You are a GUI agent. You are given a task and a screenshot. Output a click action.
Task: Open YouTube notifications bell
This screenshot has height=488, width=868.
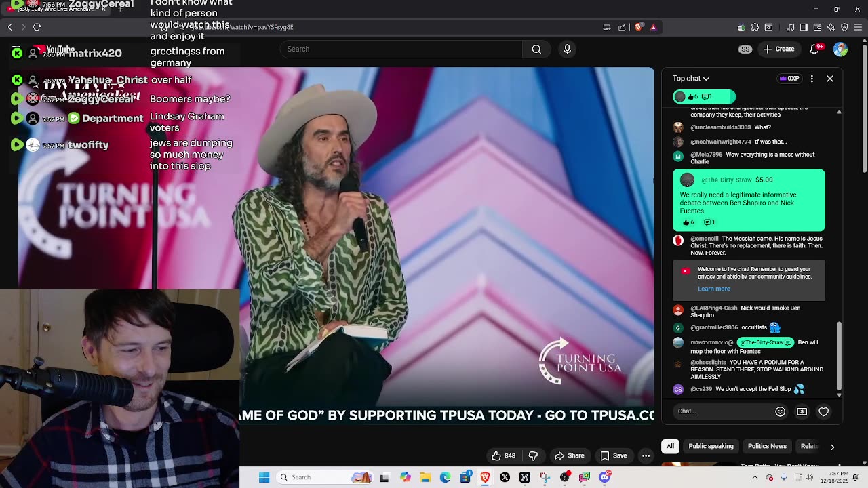click(816, 49)
